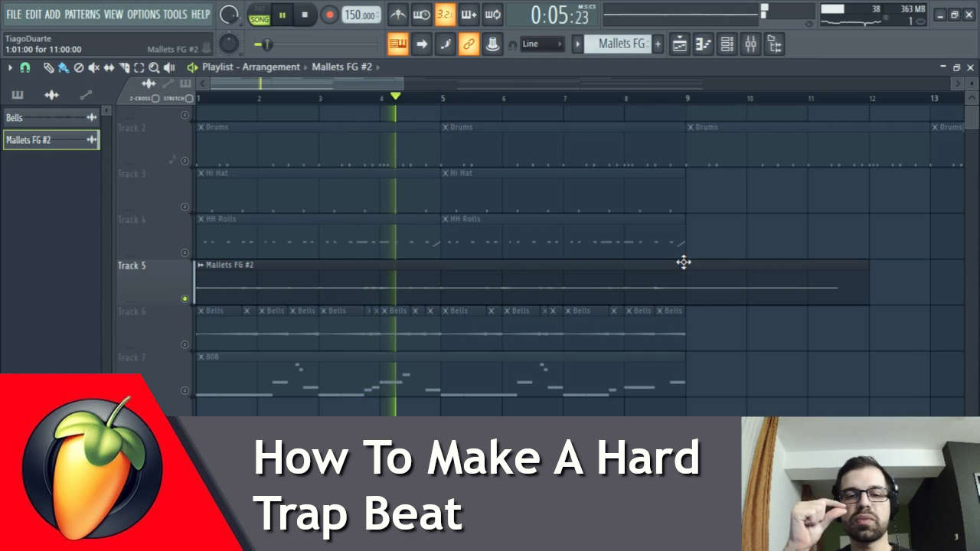The width and height of the screenshot is (980, 551).
Task: Click the multilink hat icon
Action: (x=492, y=44)
